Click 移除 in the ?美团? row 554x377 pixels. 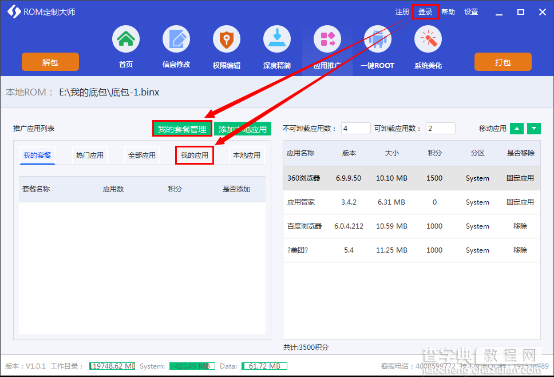coord(520,250)
